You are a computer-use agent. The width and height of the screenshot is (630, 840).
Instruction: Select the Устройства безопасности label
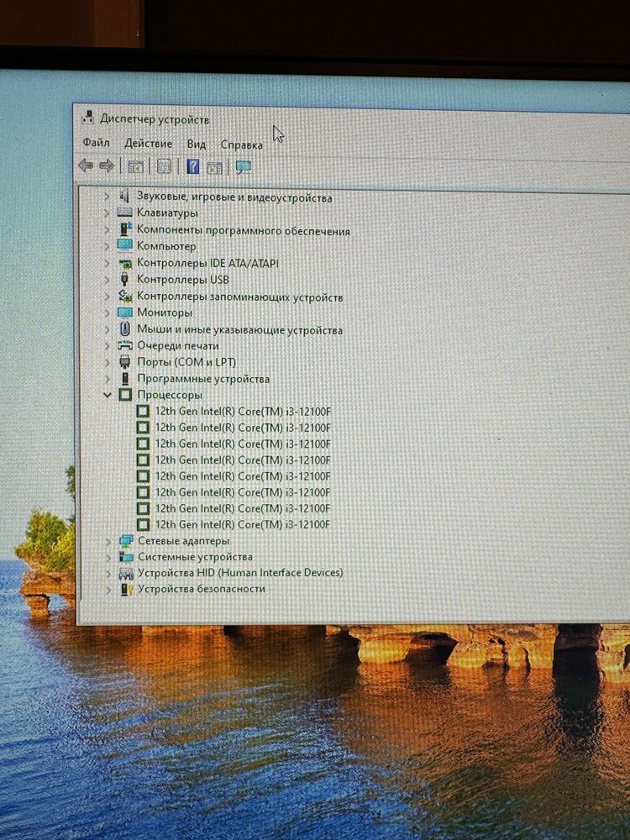(202, 589)
